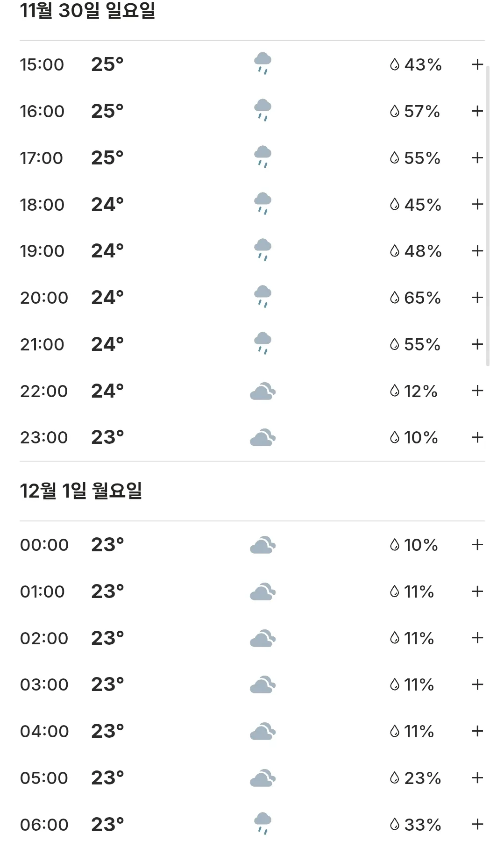Tap the raindrop icon beside 23%
504x841 pixels.
(x=395, y=778)
